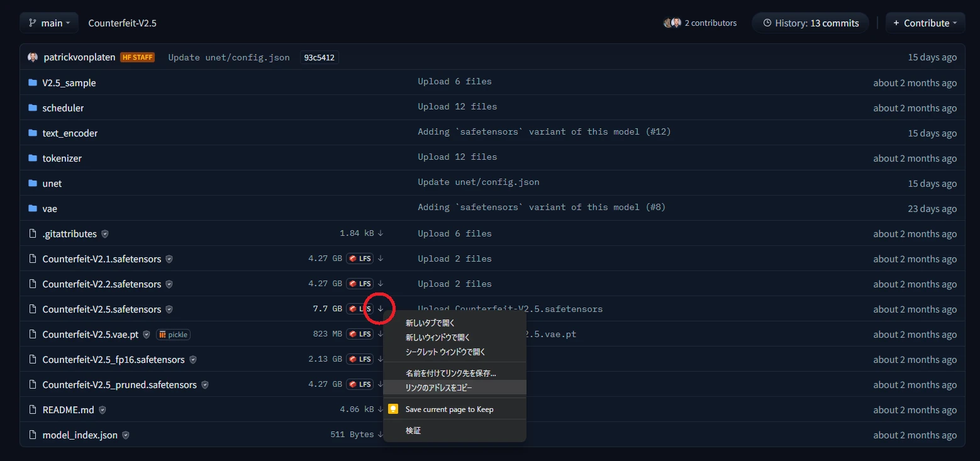
Task: Select 名前を付けてリンク先を保存 menu entry
Action: (450, 373)
